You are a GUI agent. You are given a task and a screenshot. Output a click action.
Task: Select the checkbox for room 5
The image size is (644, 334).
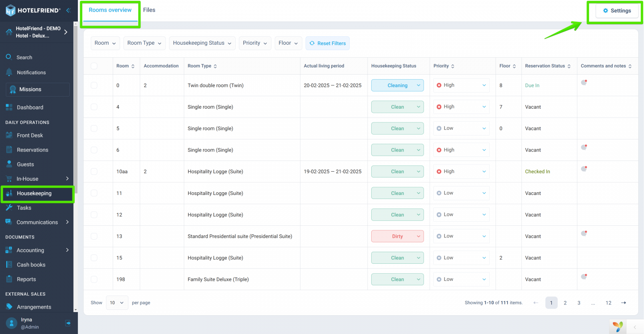(94, 128)
